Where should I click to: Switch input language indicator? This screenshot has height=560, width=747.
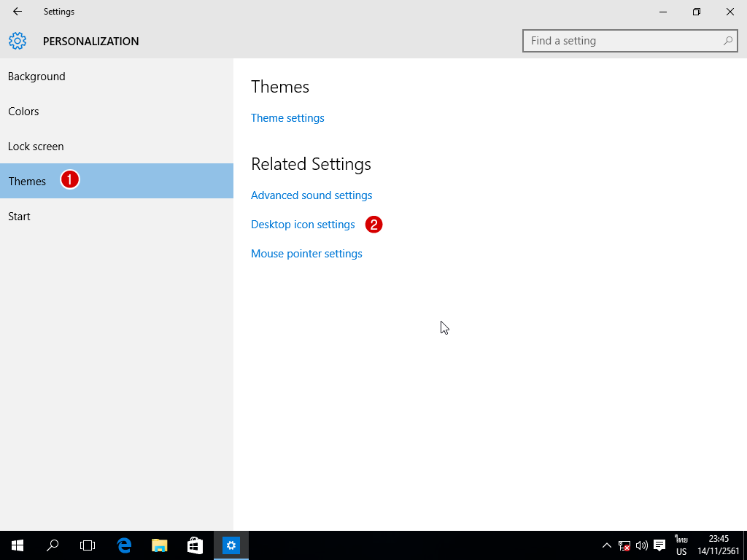pos(681,545)
